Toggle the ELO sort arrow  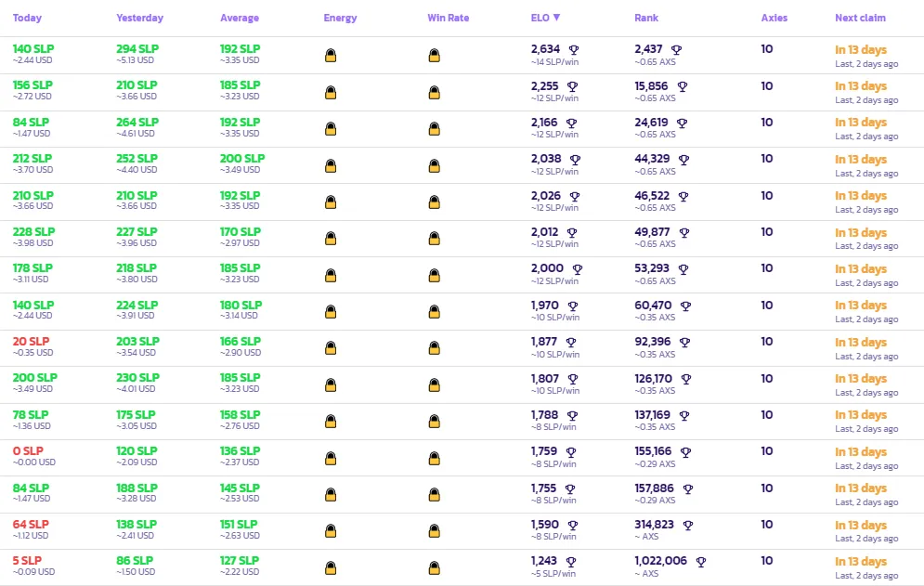556,18
